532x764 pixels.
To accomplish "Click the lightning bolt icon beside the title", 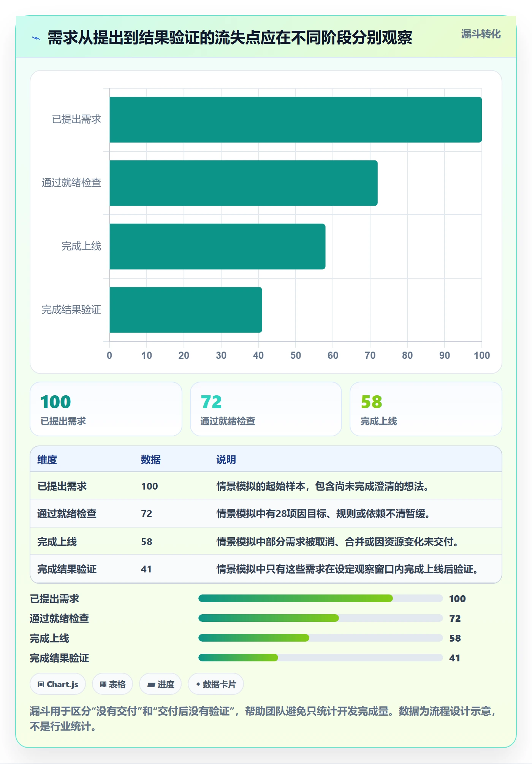I will tap(36, 38).
